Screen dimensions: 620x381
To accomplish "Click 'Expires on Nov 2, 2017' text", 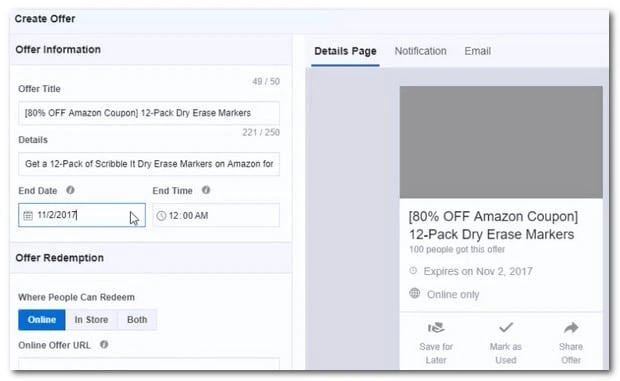I will coord(478,271).
